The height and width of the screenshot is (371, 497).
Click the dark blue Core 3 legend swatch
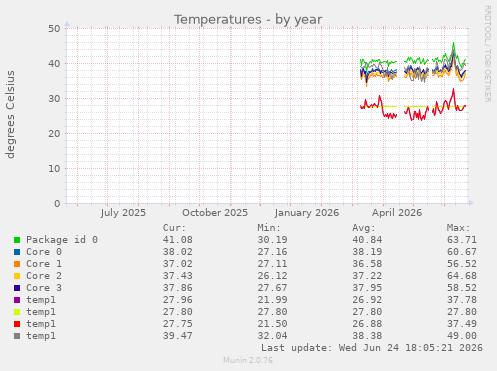click(17, 288)
